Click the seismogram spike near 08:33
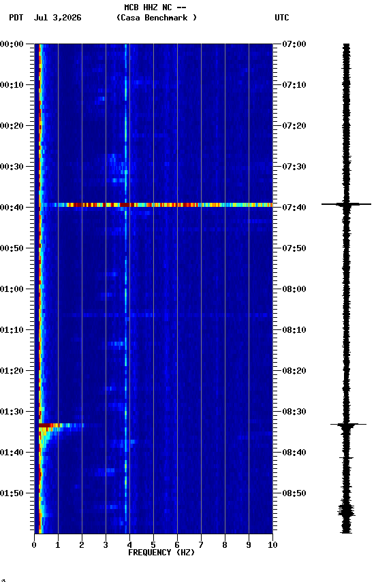The image size is (376, 588). coord(348,425)
